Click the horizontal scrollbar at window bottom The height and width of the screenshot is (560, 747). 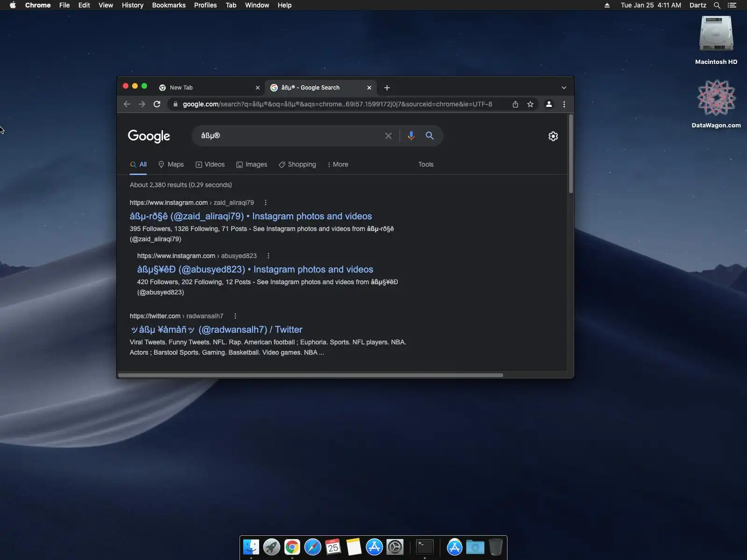(310, 375)
